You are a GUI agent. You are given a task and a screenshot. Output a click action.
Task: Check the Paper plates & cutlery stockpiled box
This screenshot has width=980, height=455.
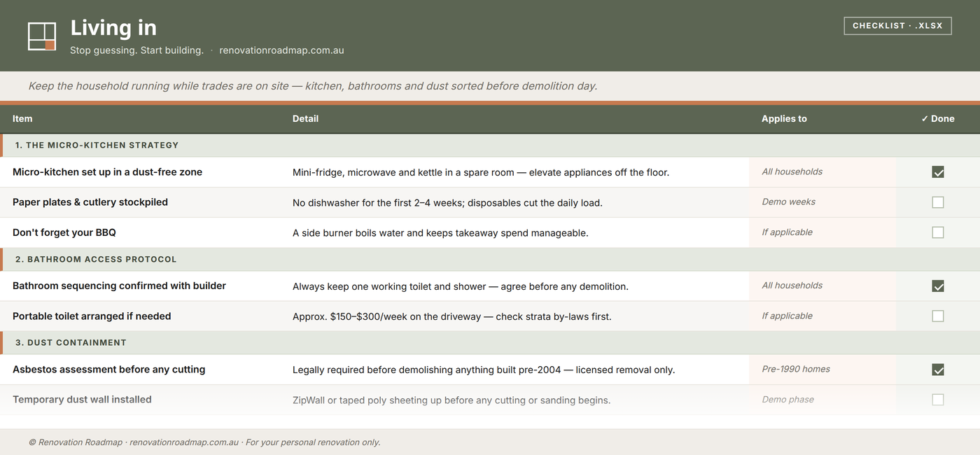[938, 202]
